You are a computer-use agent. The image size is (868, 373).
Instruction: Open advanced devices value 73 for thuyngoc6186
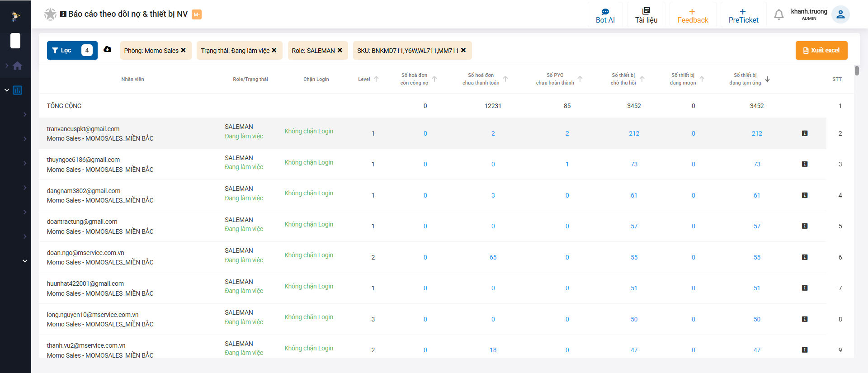757,164
